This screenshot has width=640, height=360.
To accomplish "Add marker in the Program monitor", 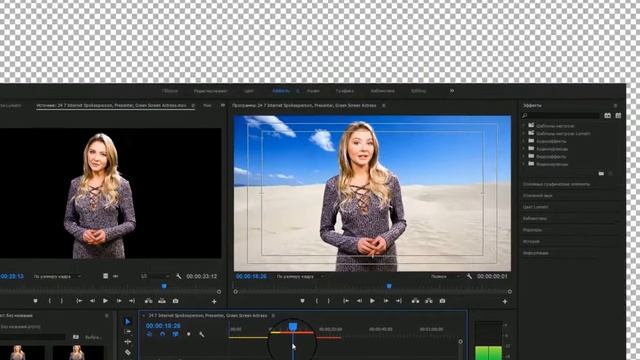I will point(302,301).
